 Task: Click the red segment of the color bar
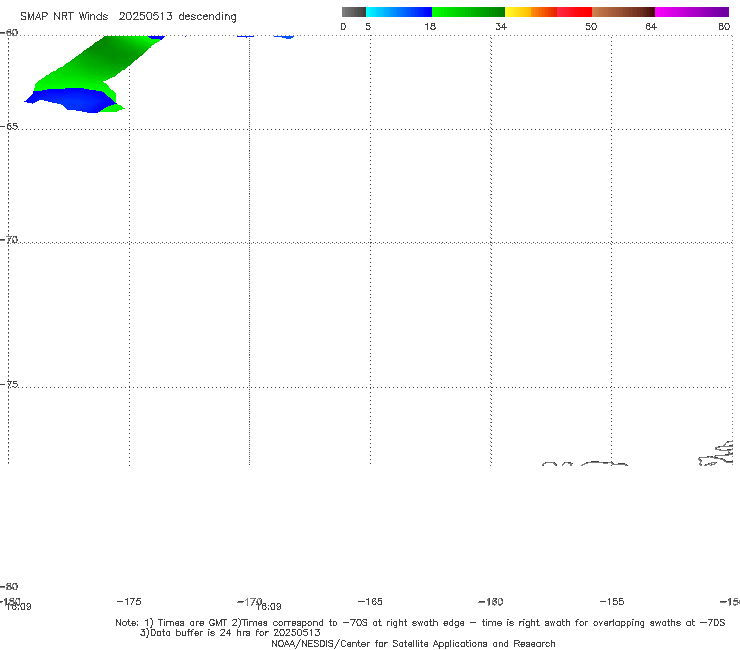pyautogui.click(x=574, y=12)
